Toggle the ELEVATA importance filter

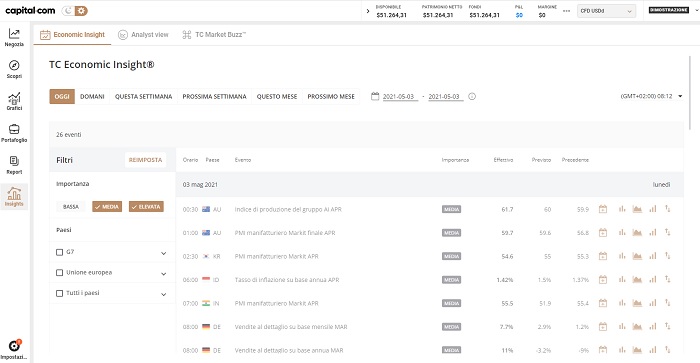click(146, 207)
